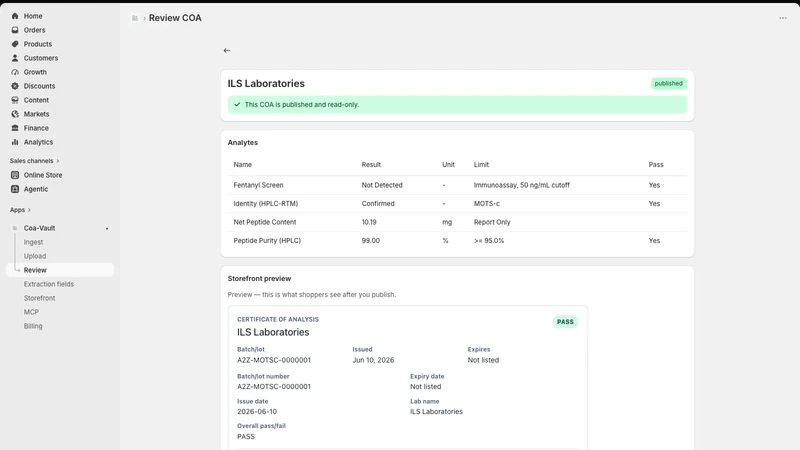
Task: Click the back arrow above the COA card
Action: click(x=227, y=51)
